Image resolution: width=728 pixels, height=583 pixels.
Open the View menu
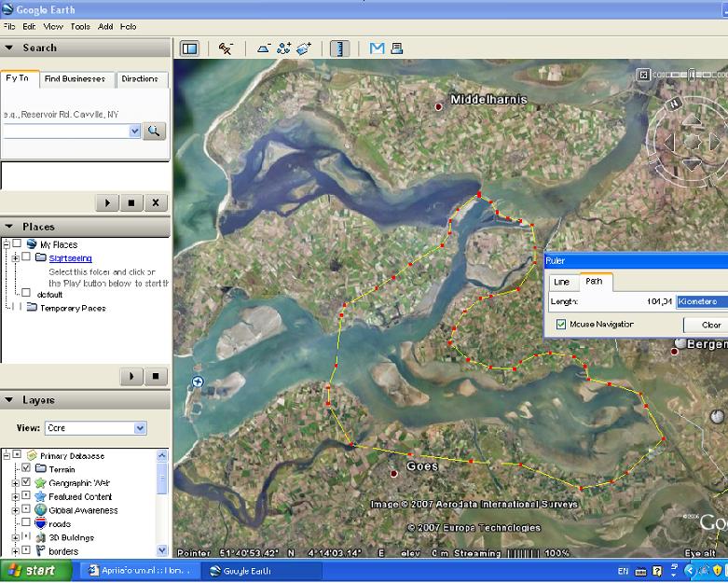[53, 26]
